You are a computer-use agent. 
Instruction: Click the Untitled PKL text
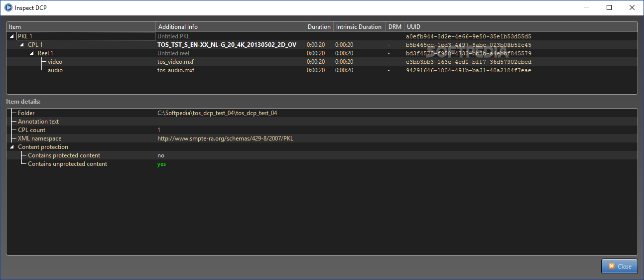click(x=173, y=36)
